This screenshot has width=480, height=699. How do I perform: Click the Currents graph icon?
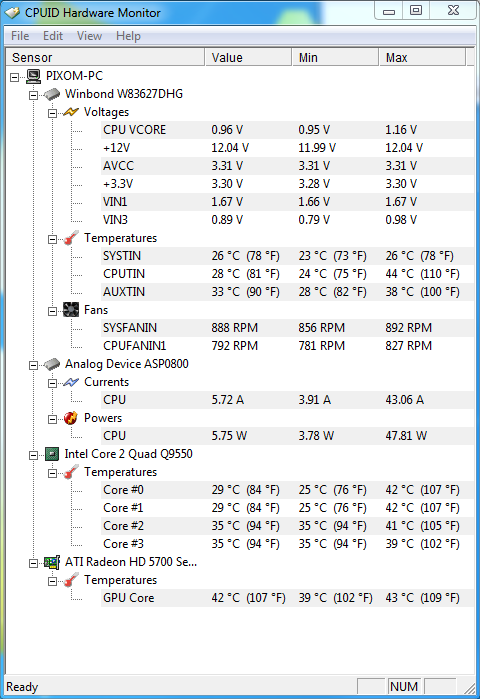pos(71,382)
